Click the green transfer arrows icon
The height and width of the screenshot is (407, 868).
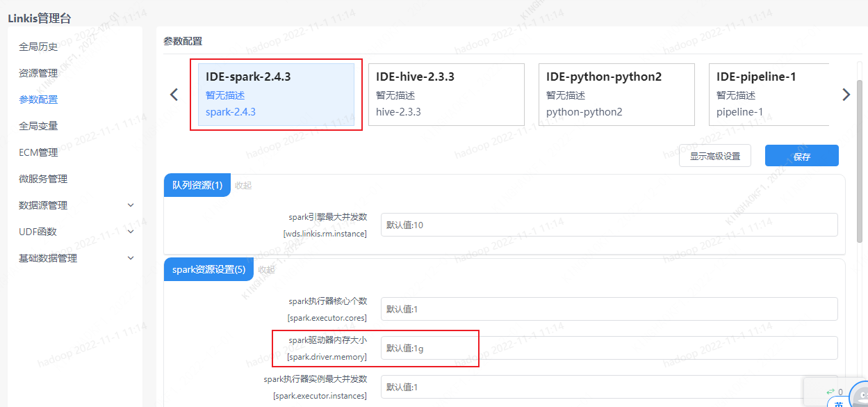coord(830,392)
